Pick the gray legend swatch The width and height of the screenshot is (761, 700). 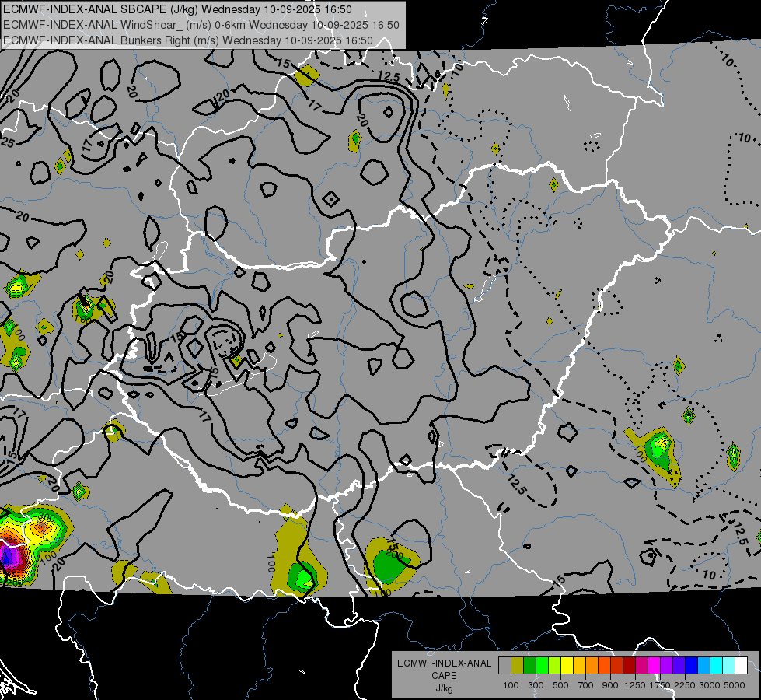click(x=504, y=666)
